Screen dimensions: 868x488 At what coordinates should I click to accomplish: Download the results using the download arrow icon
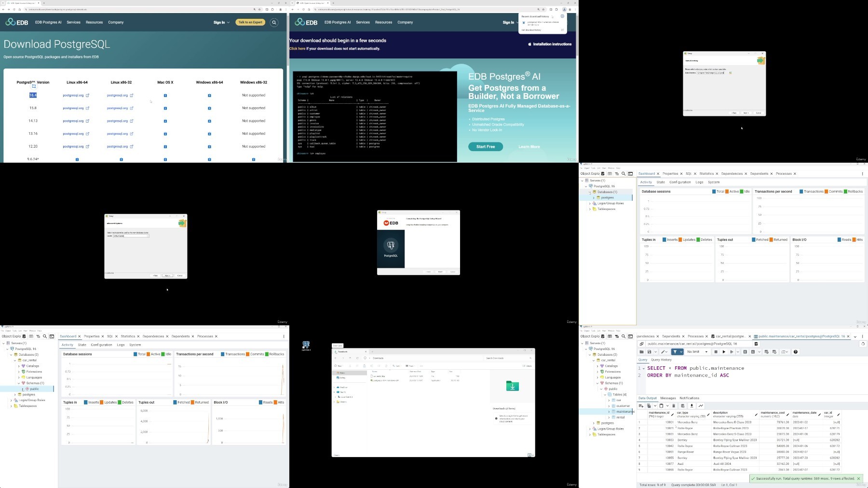pyautogui.click(x=692, y=406)
